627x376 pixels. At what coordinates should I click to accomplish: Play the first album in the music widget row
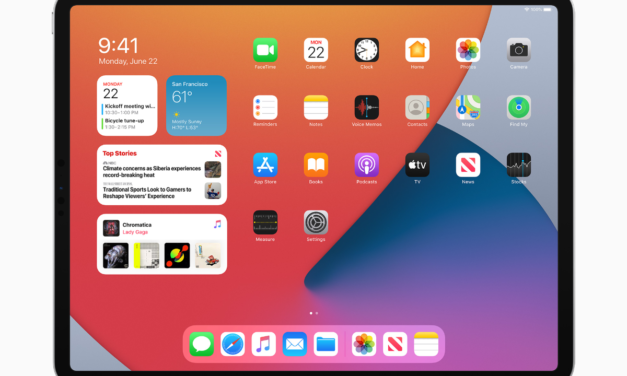[x=116, y=255]
